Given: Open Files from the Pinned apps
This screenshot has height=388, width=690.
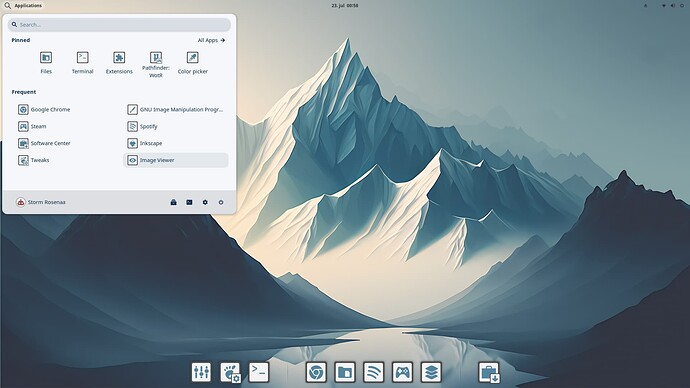Looking at the screenshot, I should 46,62.
